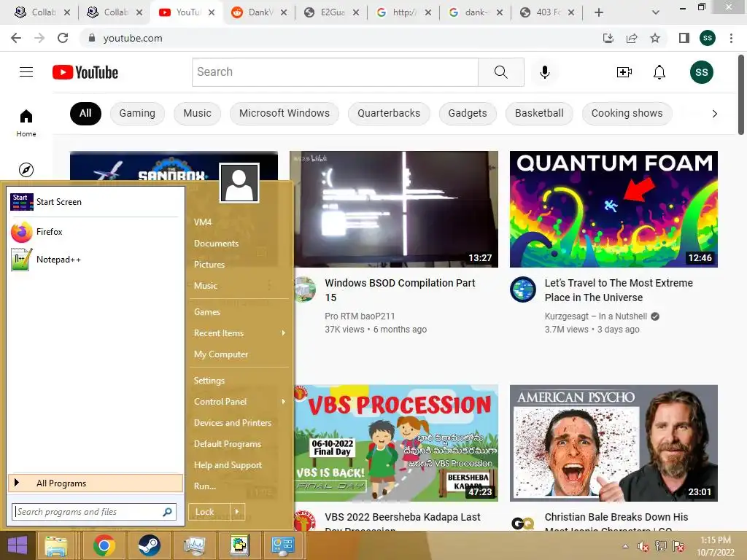Open the Chrome three-dot menu
Screen dimensions: 747x560
point(731,38)
